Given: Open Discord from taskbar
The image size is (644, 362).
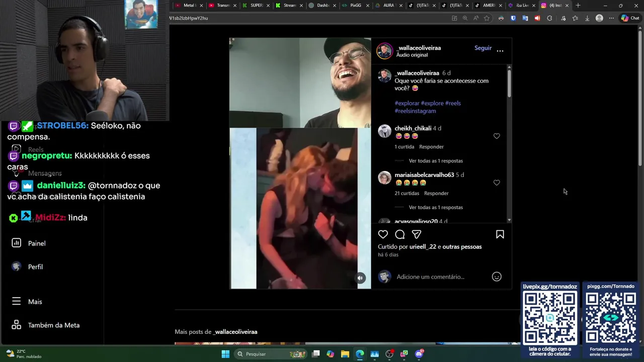Looking at the screenshot, I should pyautogui.click(x=419, y=354).
